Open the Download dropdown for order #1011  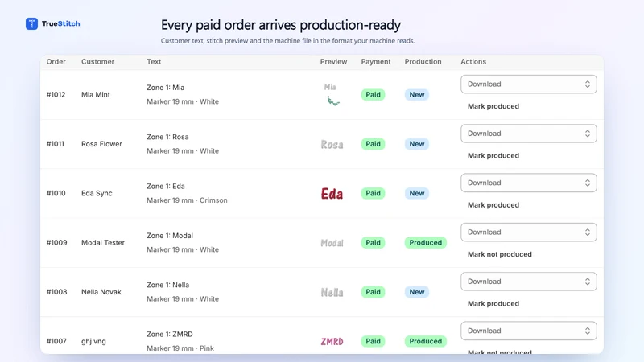[529, 134]
